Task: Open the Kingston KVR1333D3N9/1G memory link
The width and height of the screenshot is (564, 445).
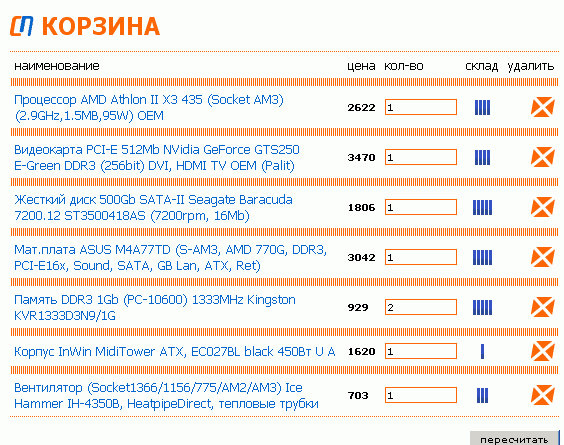Action: (x=155, y=308)
